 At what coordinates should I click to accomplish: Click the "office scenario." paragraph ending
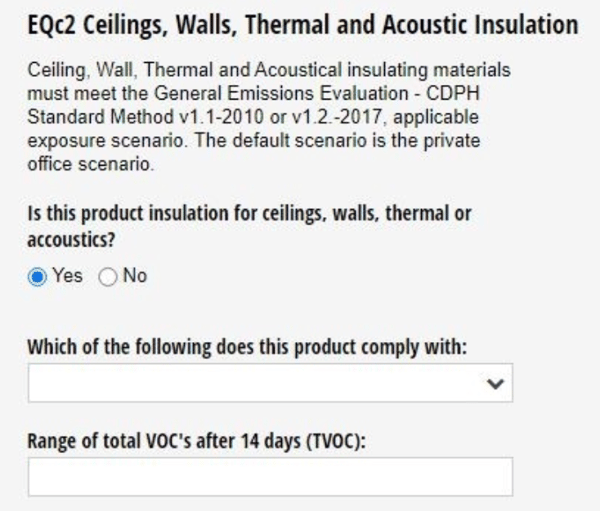[x=91, y=165]
